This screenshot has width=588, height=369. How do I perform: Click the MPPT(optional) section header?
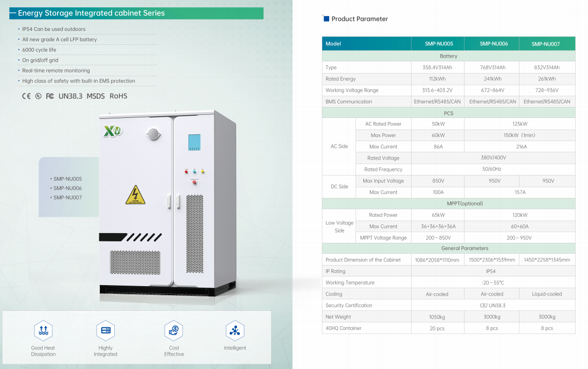[449, 204]
